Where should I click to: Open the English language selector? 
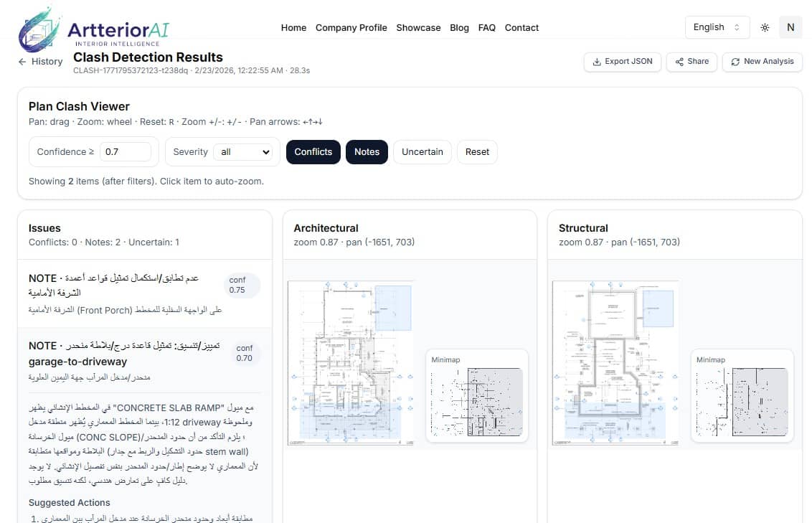tap(717, 27)
